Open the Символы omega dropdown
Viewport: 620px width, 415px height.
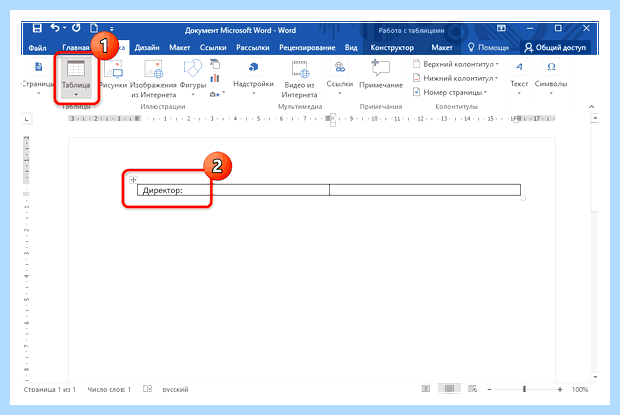pos(551,77)
